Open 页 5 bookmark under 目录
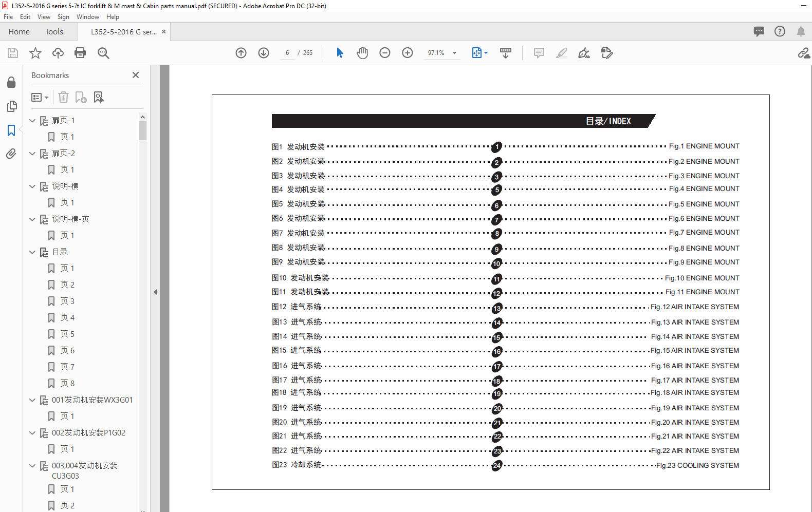Image resolution: width=812 pixels, height=512 pixels. click(x=67, y=334)
